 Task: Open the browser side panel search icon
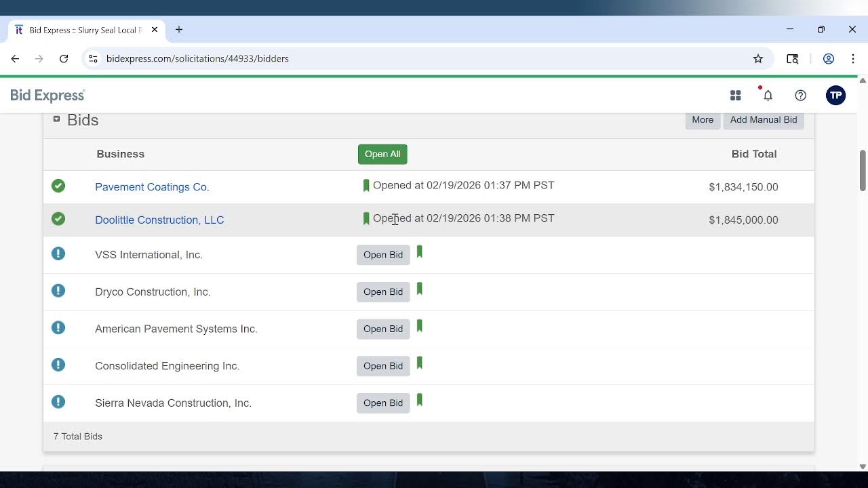pos(792,59)
